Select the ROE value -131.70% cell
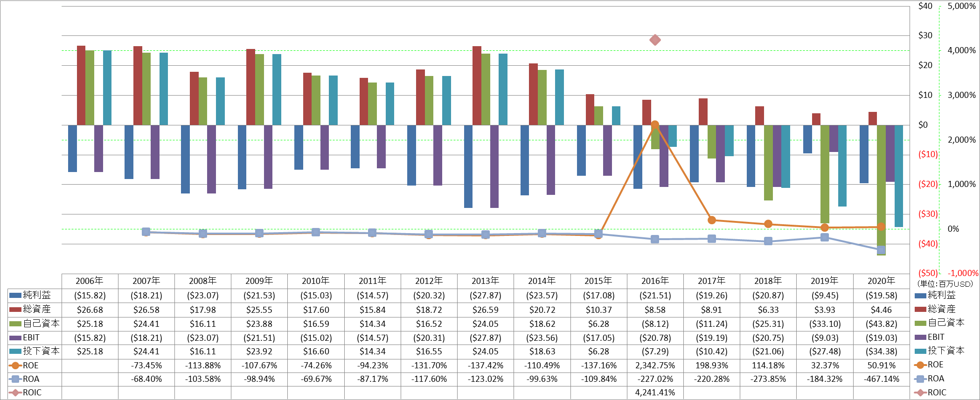980x400 pixels. coord(429,366)
